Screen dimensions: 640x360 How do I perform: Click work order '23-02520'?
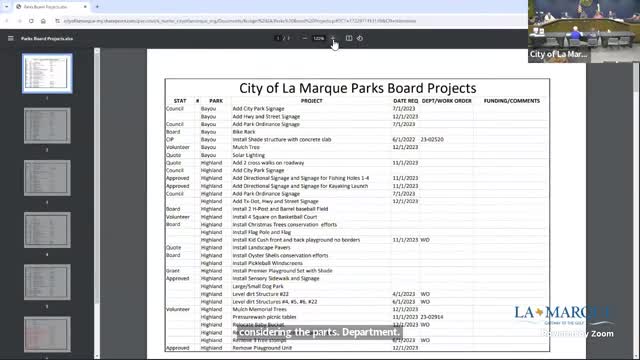point(432,140)
